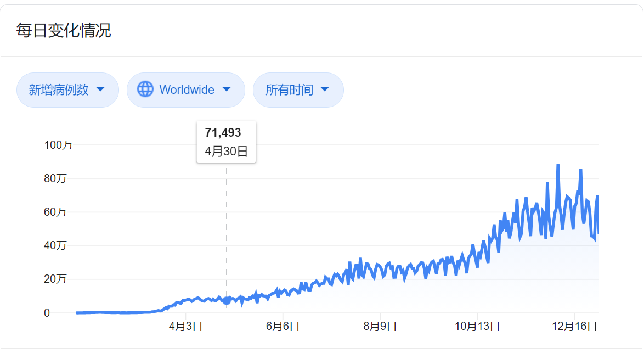Click the tallest peak on the chart line

558,165
